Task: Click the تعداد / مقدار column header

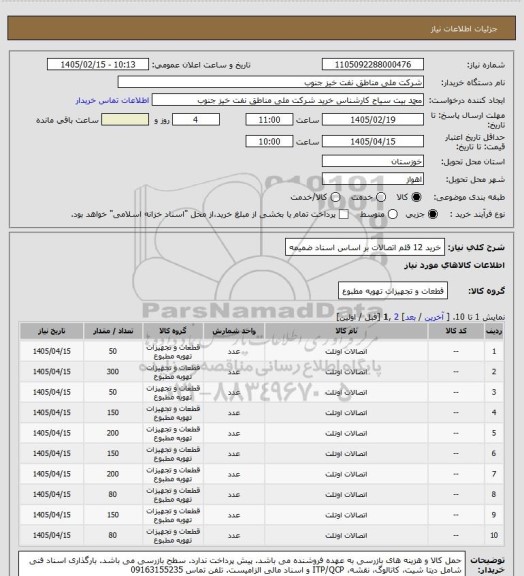Action: (x=113, y=331)
